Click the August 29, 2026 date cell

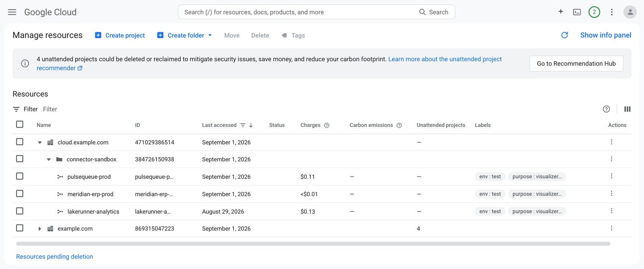pyautogui.click(x=223, y=211)
